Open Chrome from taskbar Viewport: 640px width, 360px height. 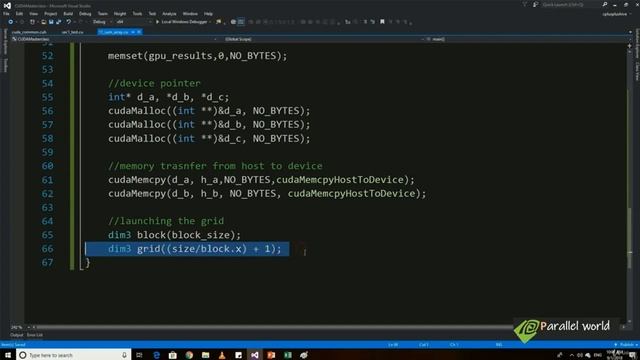pos(189,355)
